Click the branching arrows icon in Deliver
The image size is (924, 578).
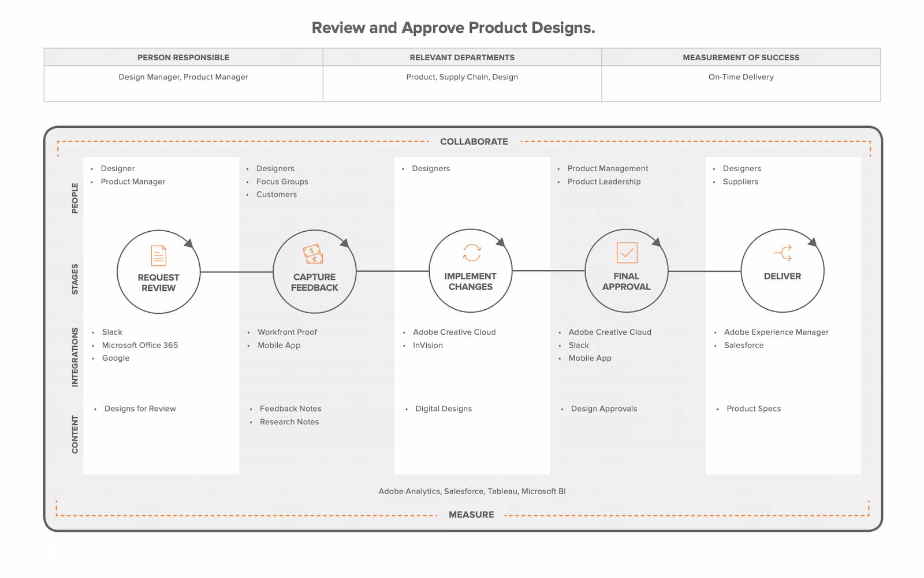783,253
